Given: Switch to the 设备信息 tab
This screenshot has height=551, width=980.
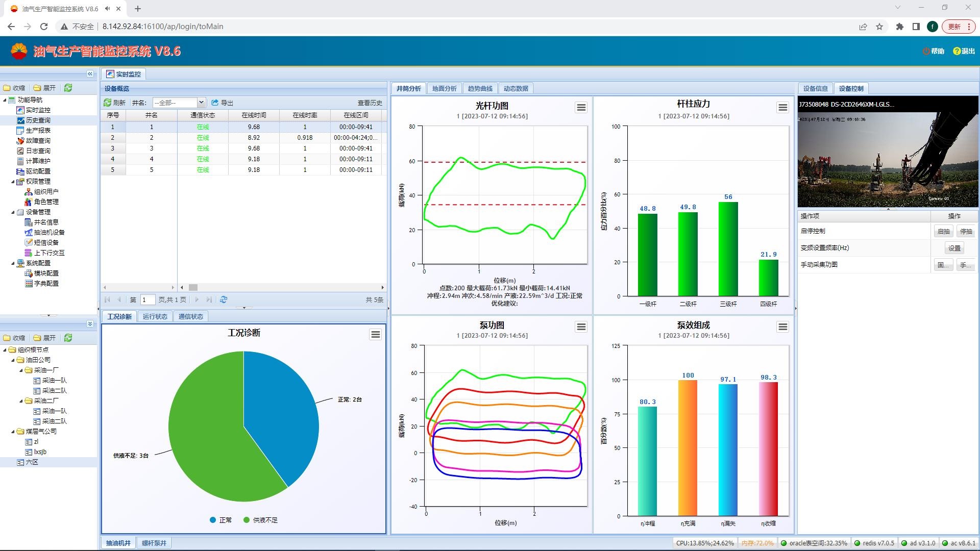Looking at the screenshot, I should 815,88.
